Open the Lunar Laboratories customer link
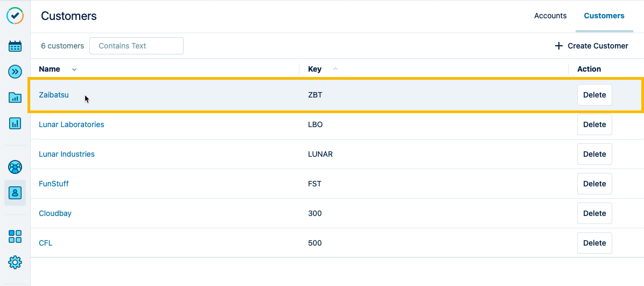This screenshot has width=644, height=286. (72, 124)
